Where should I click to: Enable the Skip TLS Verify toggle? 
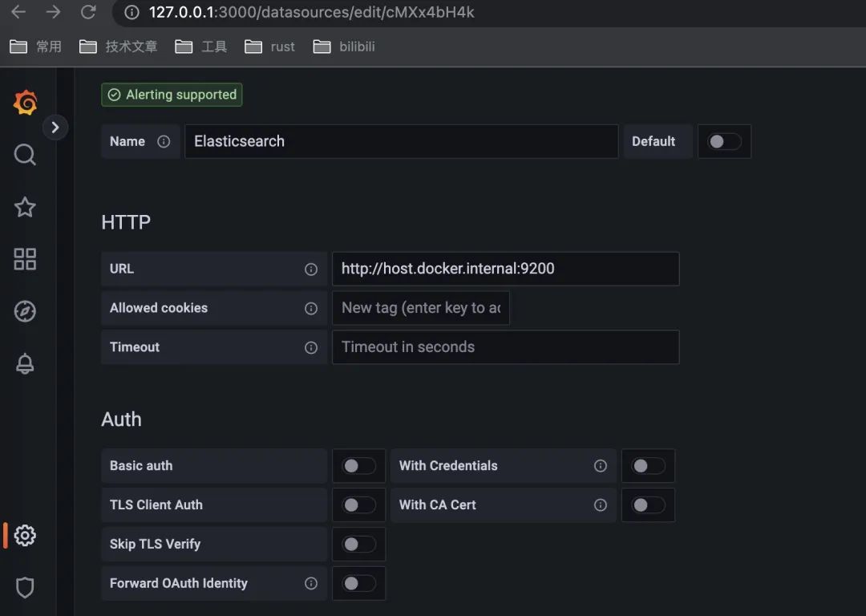[x=358, y=544]
